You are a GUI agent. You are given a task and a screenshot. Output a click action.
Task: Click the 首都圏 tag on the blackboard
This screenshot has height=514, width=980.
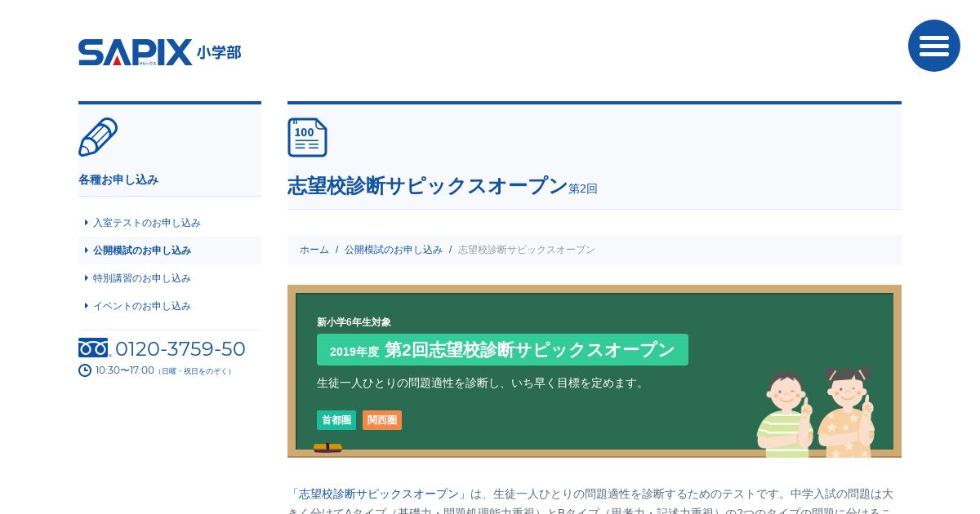click(336, 420)
